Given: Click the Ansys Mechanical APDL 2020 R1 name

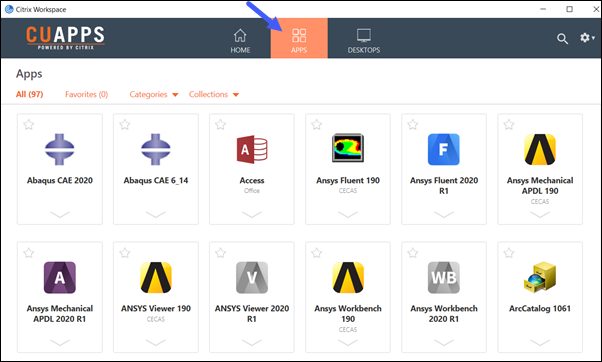Looking at the screenshot, I should (x=60, y=314).
